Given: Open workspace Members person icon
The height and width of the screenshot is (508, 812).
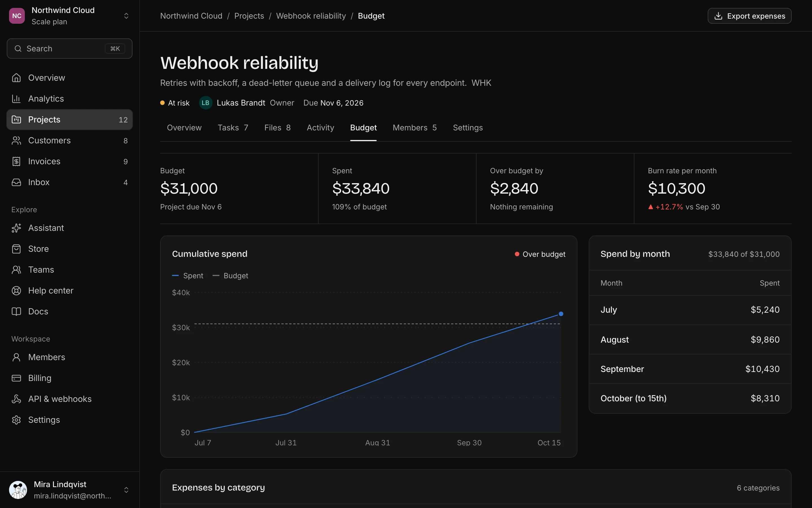Looking at the screenshot, I should pos(16,357).
